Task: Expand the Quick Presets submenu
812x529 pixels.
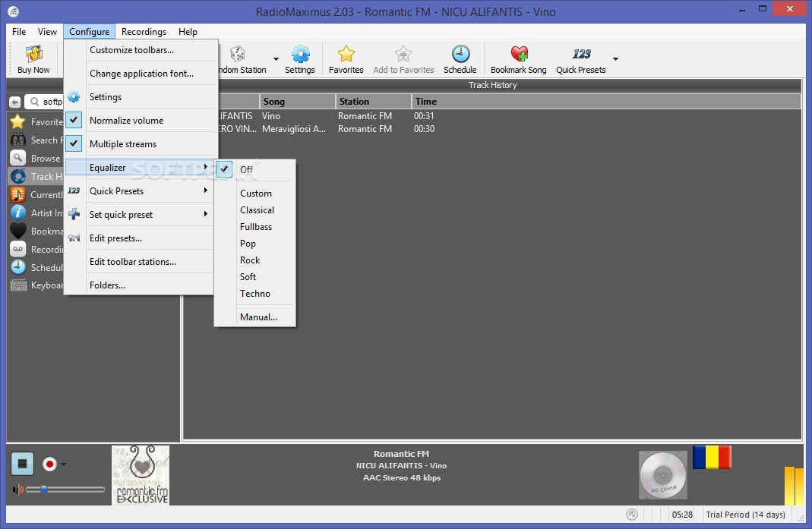Action: (140, 191)
